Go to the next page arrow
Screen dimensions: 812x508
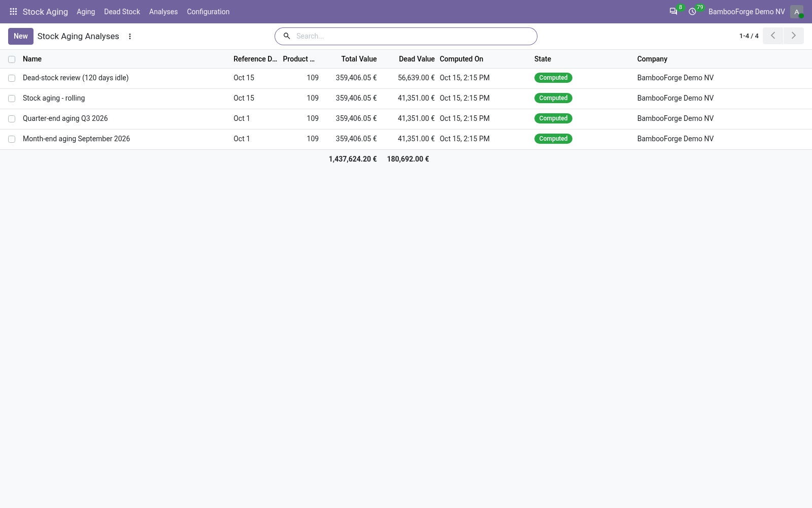point(794,36)
